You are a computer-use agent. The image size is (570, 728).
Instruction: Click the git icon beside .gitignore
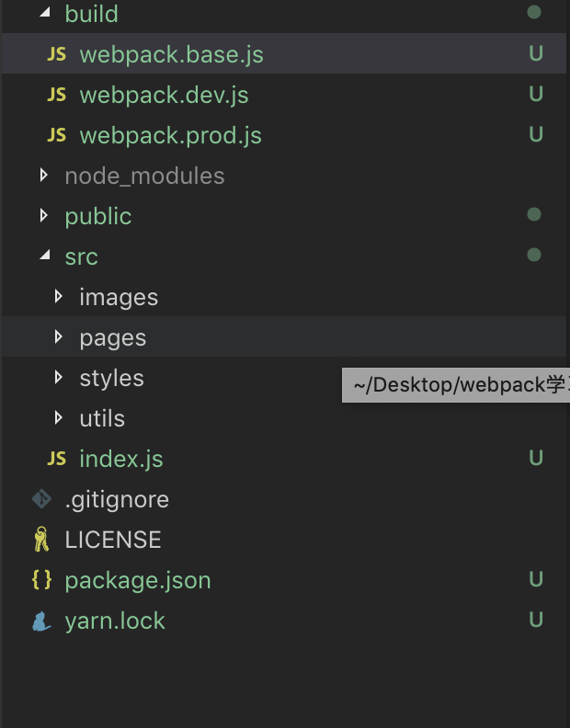(42, 499)
